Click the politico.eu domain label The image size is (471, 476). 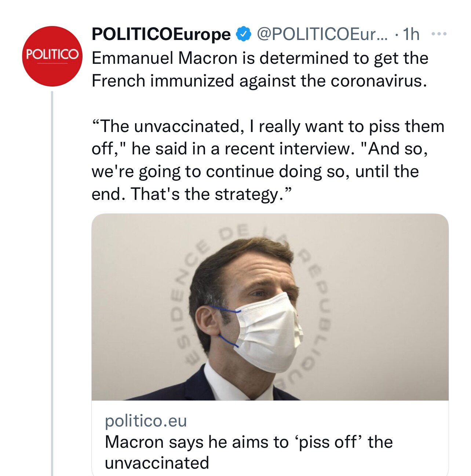point(146,422)
